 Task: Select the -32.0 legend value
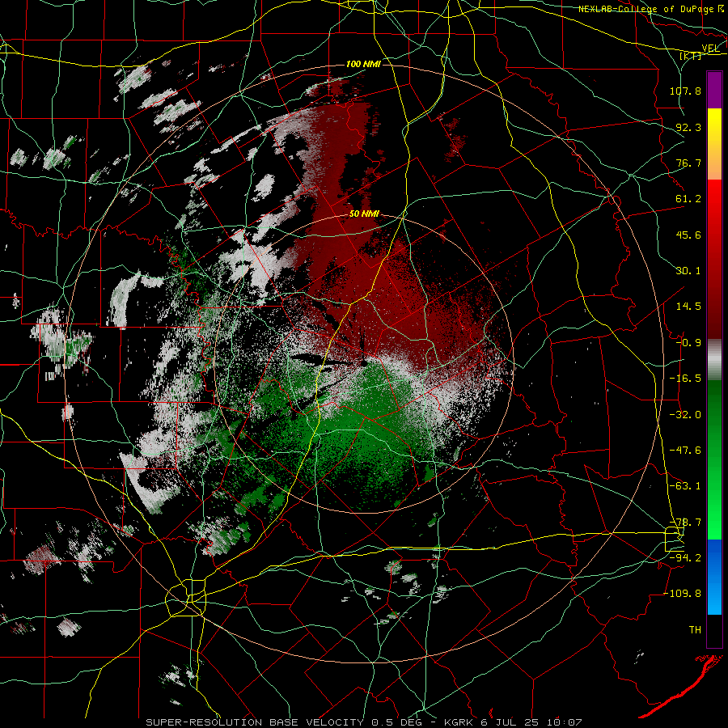685,414
